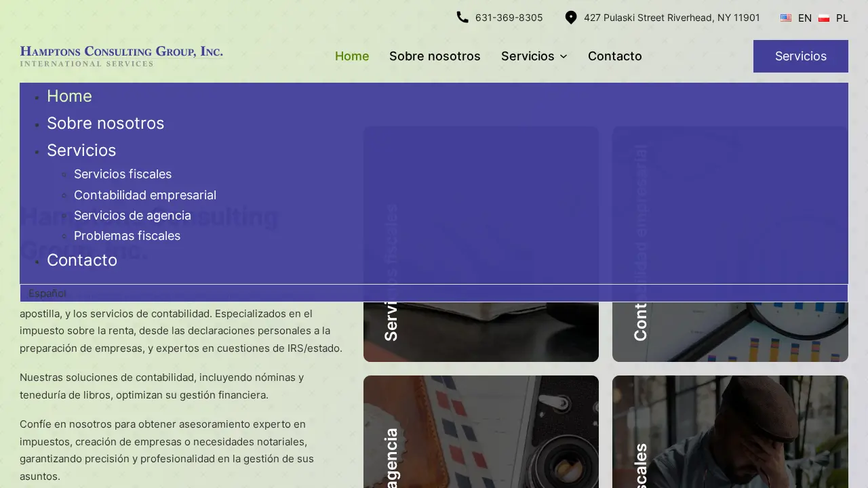Open the Contabilidad empresarial chart card
The width and height of the screenshot is (868, 488).
[x=730, y=244]
